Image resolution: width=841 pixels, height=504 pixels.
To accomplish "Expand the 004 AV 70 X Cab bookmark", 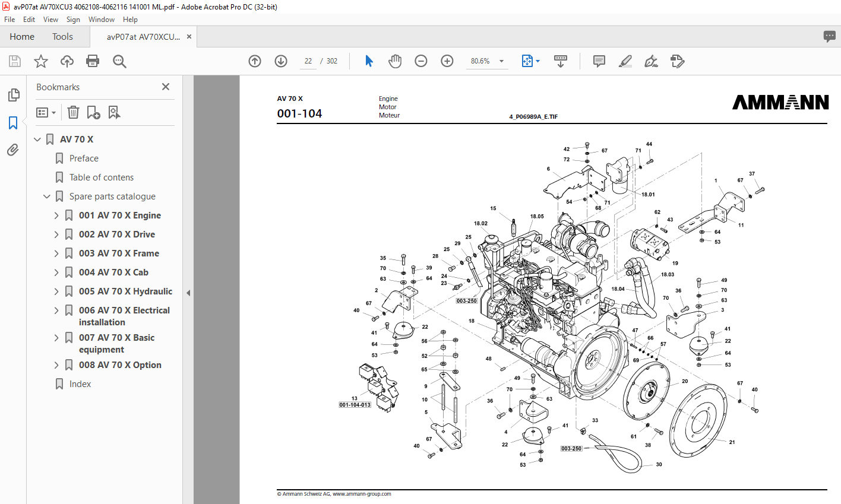I will 56,272.
